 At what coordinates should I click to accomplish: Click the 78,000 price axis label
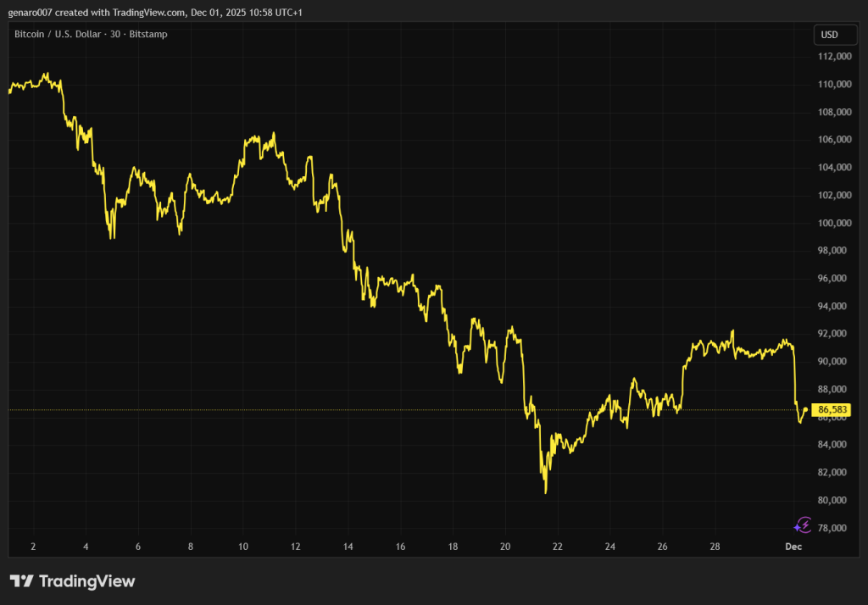coord(835,528)
